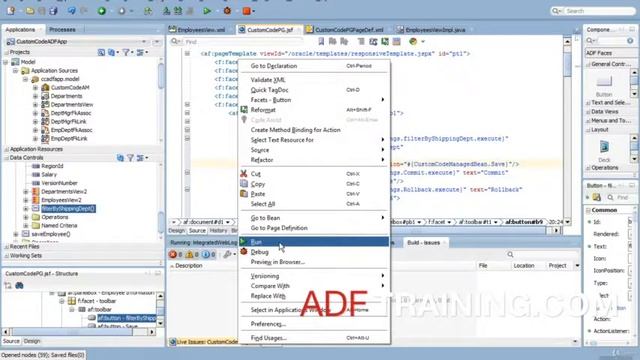
Task: Open the Refactor submenu
Action: pyautogui.click(x=314, y=160)
